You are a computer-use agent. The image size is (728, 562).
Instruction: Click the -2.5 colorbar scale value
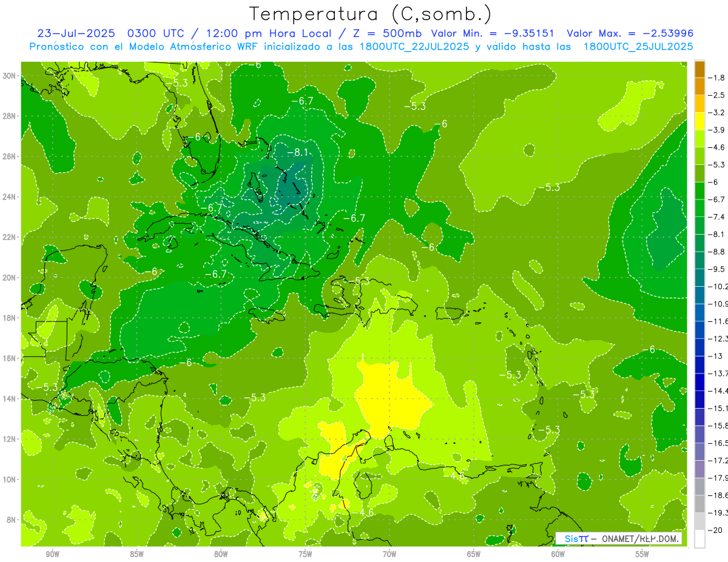pyautogui.click(x=717, y=95)
